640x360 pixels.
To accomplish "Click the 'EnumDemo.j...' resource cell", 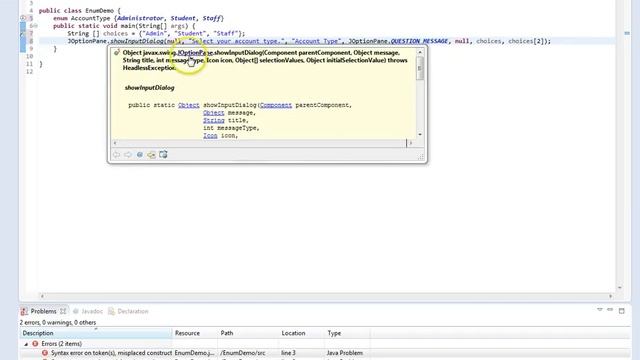I will coord(194,353).
